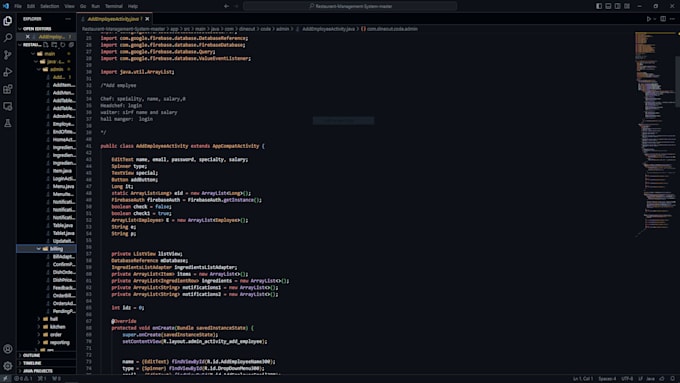
Task: Open the Explorer view in activity bar
Action: coord(8,21)
